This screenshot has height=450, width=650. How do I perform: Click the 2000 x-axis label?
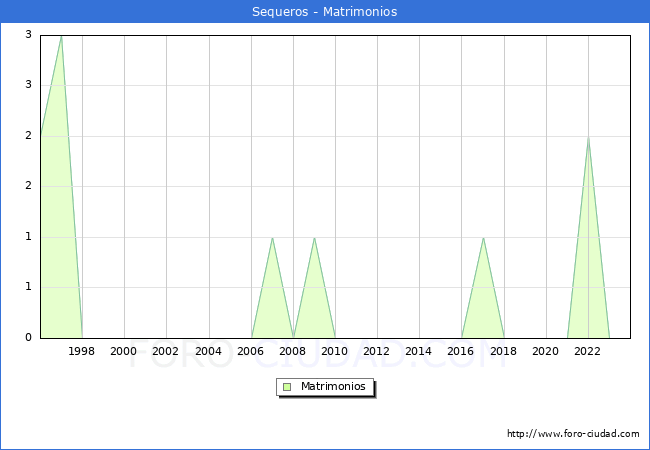click(124, 351)
